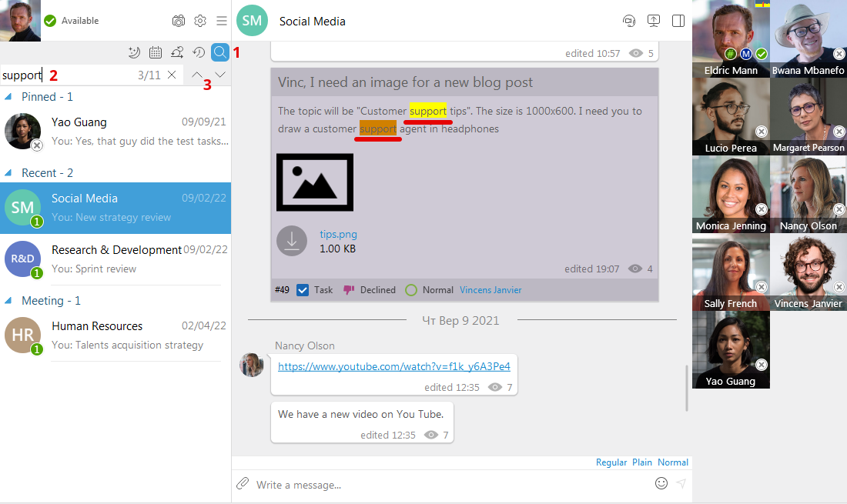Click the Normal priority circle indicator

coord(411,290)
